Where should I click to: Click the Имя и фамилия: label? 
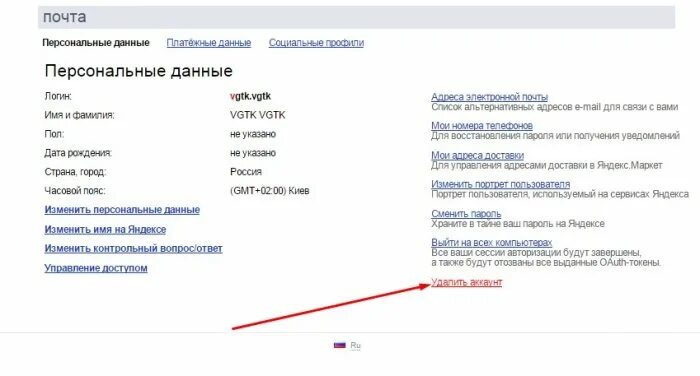coord(79,115)
